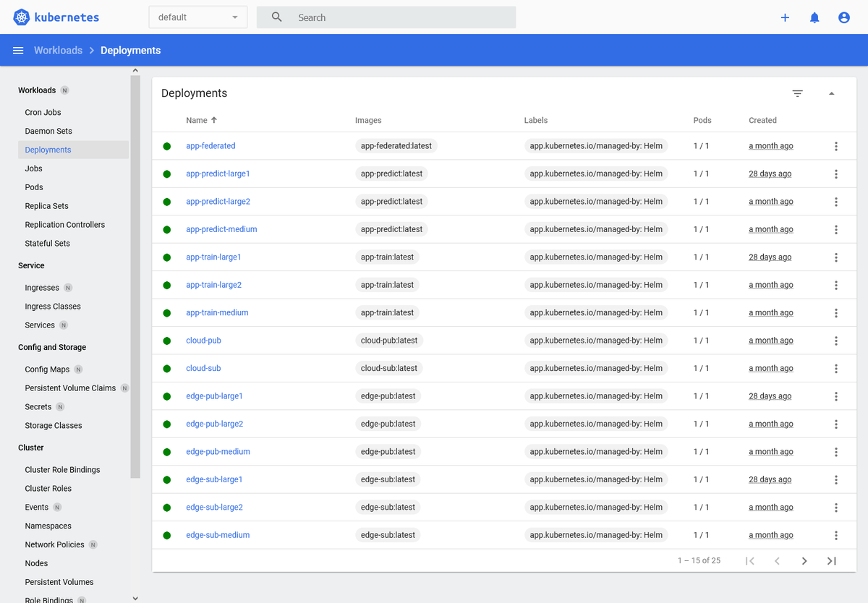This screenshot has width=868, height=603.
Task: Click the sidebar scroll down arrow
Action: pos(135,598)
